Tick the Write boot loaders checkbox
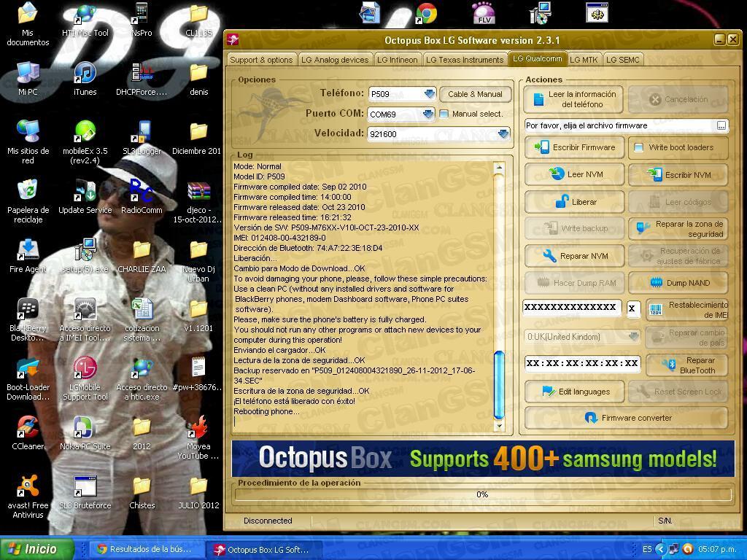This screenshot has height=560, width=747. coord(638,147)
